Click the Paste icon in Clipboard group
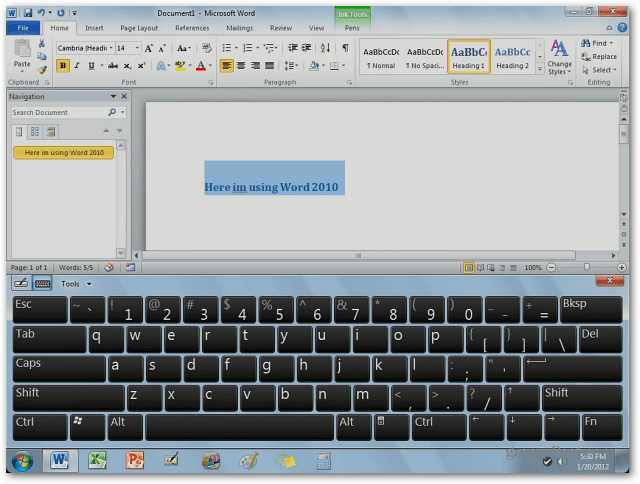 coord(22,49)
